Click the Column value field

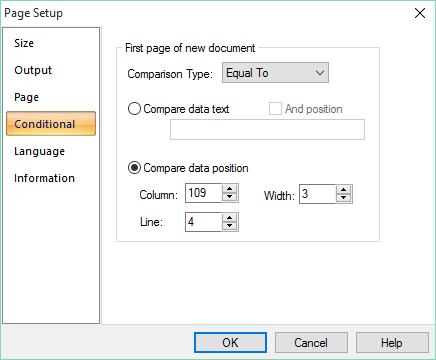[x=203, y=193]
